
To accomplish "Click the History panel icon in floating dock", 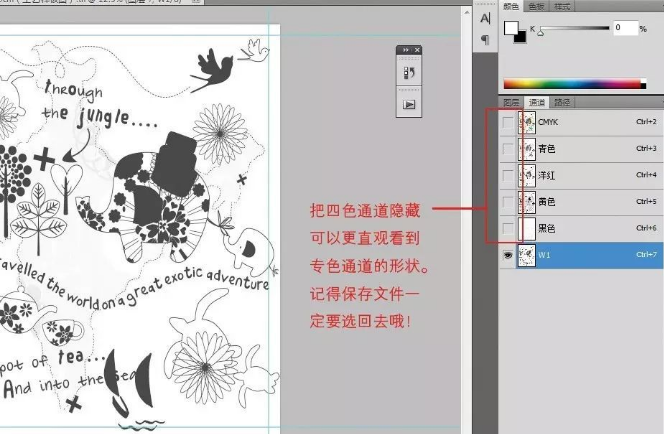I will coord(409,73).
